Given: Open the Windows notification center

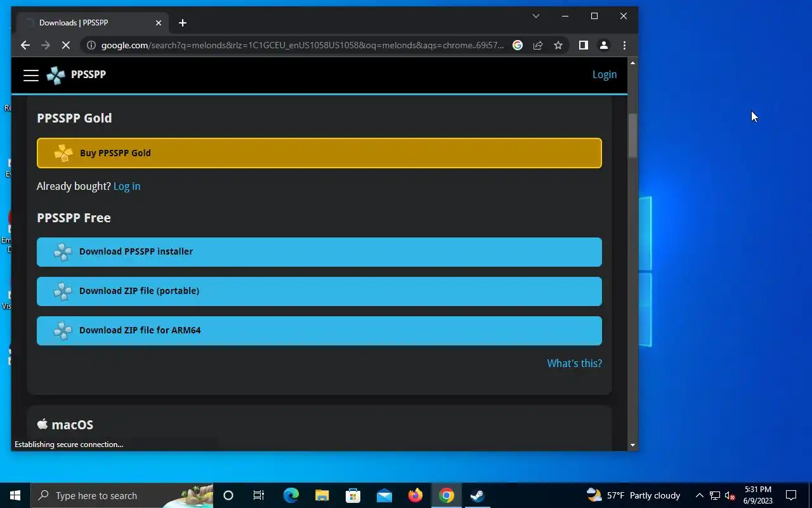Looking at the screenshot, I should (791, 495).
